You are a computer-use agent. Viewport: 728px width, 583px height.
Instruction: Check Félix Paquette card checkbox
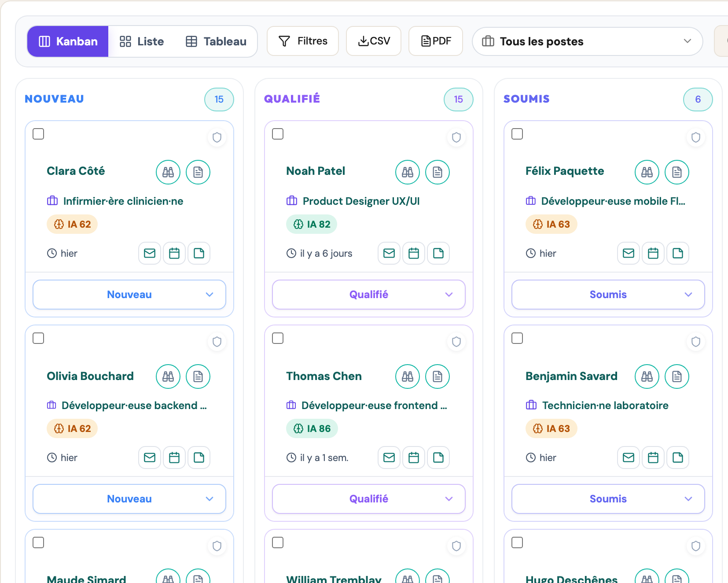click(x=517, y=134)
